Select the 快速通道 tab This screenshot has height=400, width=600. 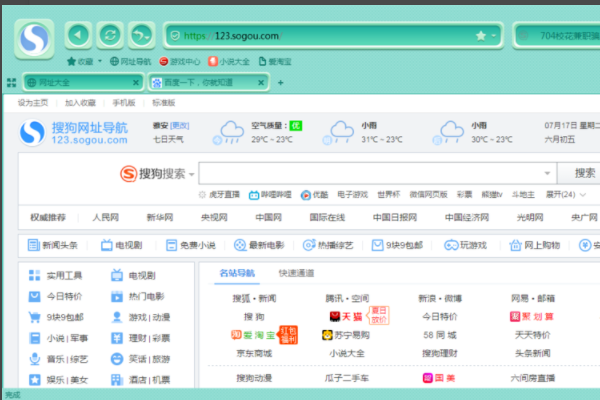pos(296,273)
